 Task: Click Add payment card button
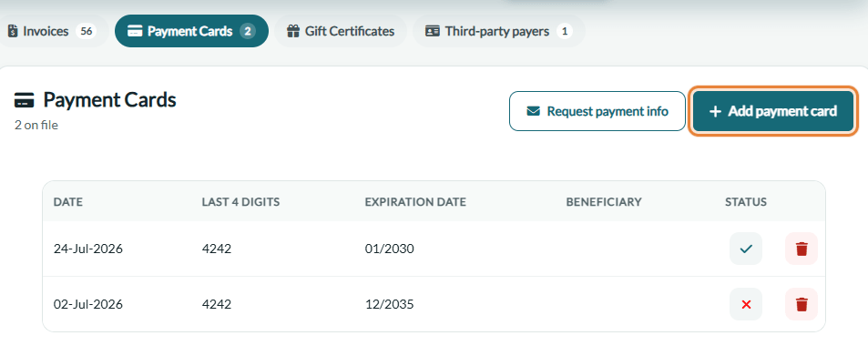coord(773,111)
